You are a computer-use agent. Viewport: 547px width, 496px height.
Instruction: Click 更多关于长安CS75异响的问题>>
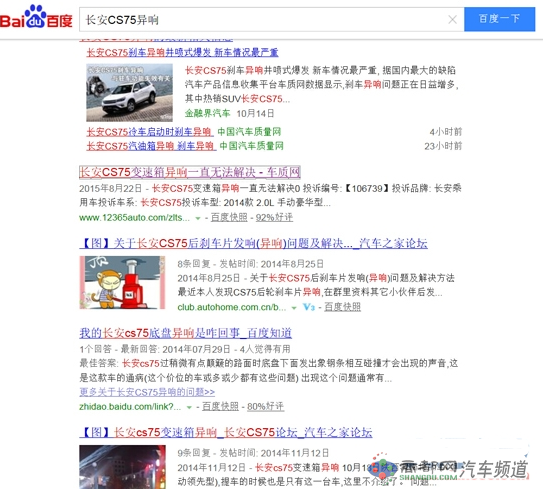coord(147,392)
